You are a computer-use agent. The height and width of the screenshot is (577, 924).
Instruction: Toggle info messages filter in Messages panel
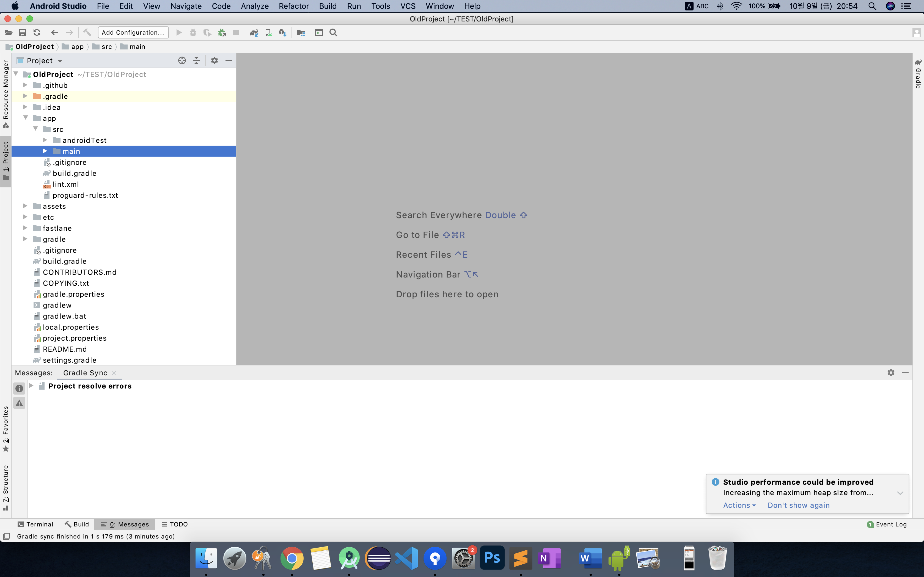19,389
